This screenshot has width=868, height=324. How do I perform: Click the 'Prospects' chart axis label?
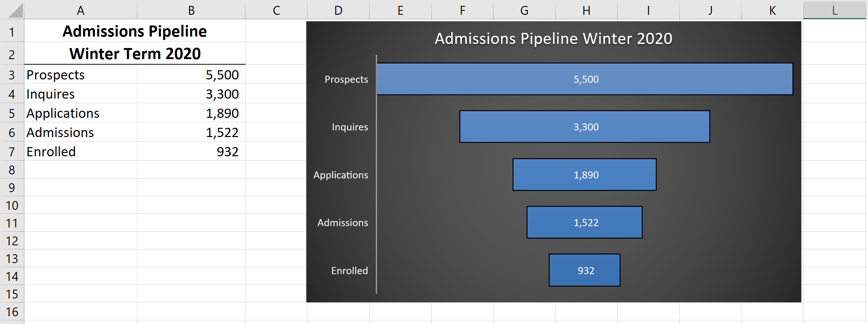click(346, 79)
